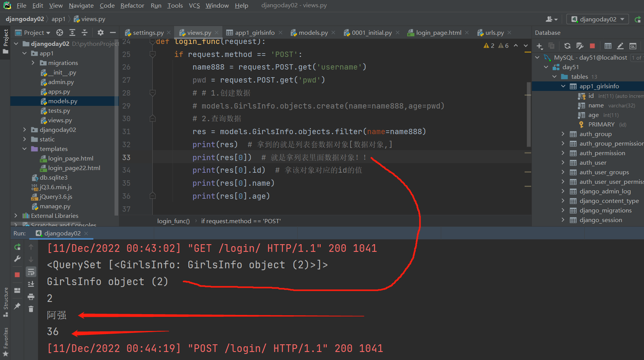
Task: Switch to the urls.py editor tab
Action: click(x=494, y=32)
